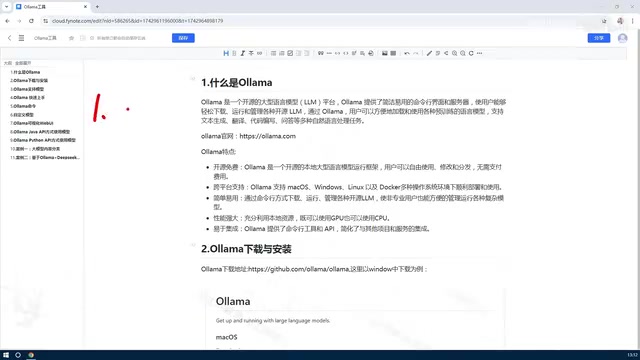The width and height of the screenshot is (640, 360).
Task: Open the Windows Start menu
Action: click(6, 355)
